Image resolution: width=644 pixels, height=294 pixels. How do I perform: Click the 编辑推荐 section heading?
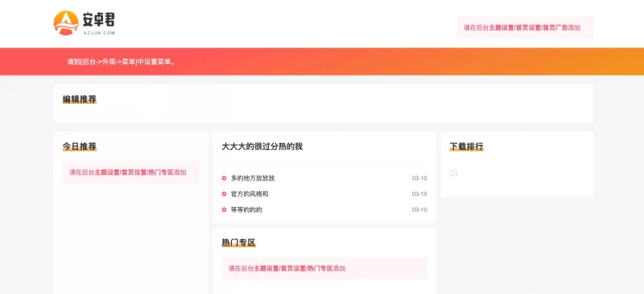pos(79,99)
